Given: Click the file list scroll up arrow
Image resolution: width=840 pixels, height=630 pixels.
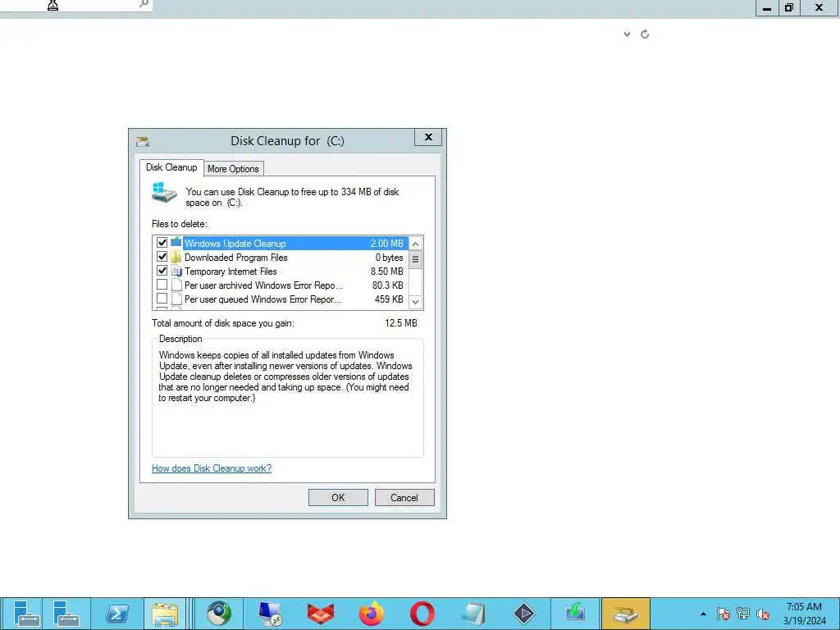Looking at the screenshot, I should [x=415, y=244].
